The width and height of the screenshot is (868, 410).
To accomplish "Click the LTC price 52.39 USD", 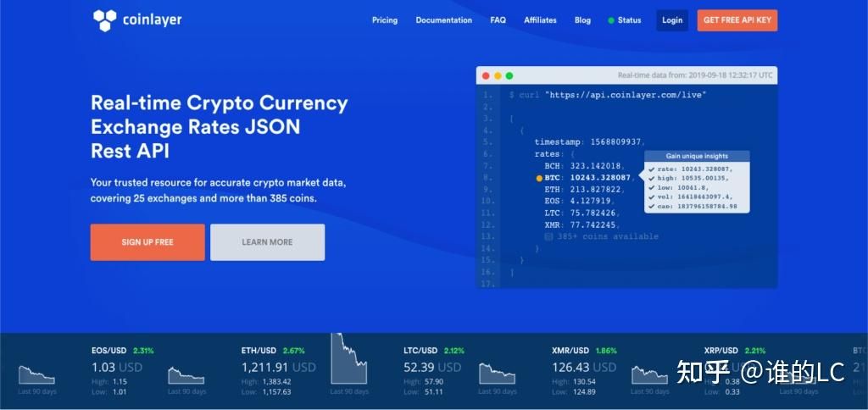I will click(x=432, y=368).
